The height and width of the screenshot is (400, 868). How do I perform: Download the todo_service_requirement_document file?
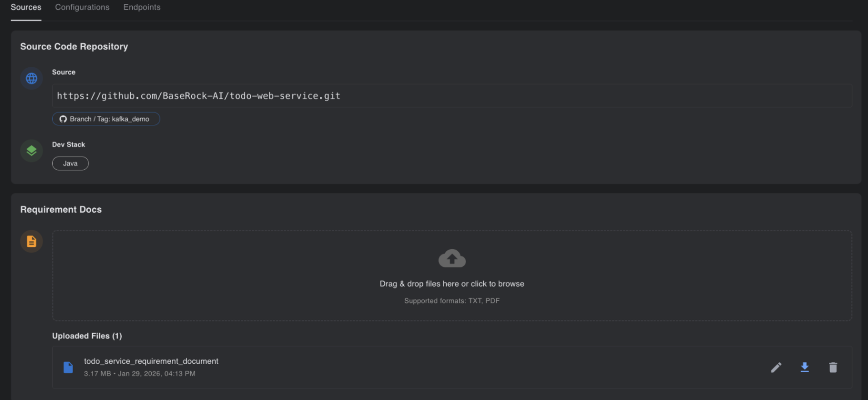point(805,367)
